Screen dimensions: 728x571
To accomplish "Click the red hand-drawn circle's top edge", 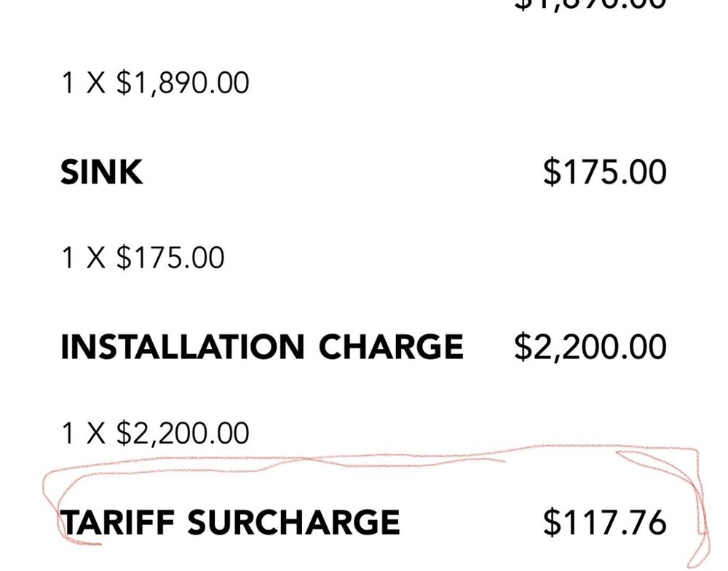I will pos(371,454).
